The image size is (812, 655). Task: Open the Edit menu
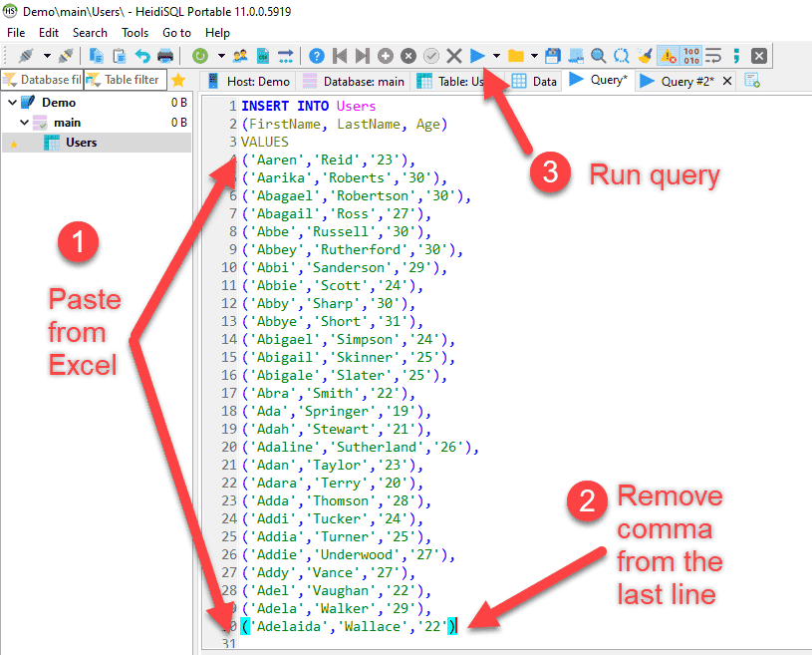click(x=49, y=33)
